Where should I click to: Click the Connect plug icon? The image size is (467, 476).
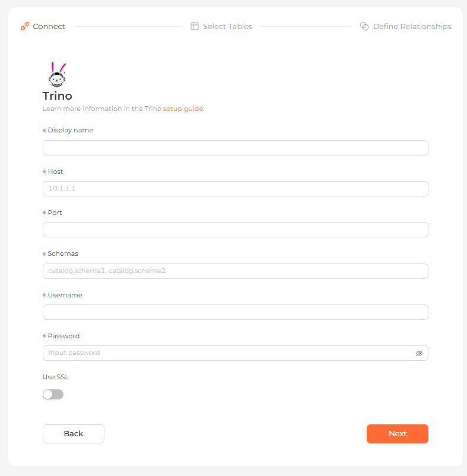coord(25,26)
